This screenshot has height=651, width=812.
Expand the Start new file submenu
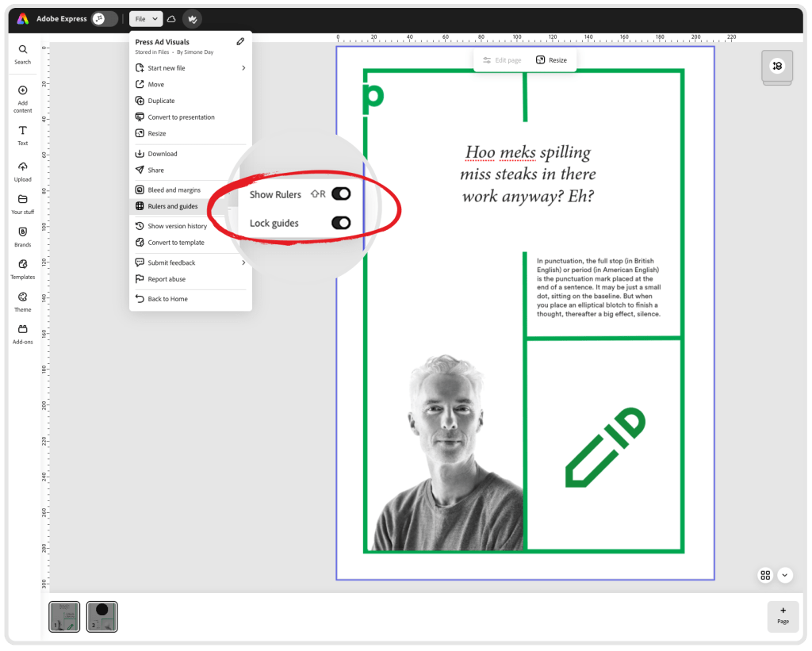pos(243,68)
